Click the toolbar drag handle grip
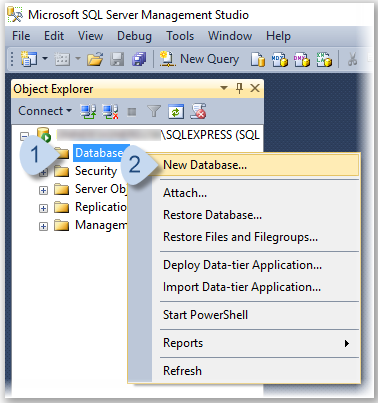This screenshot has width=378, height=403. click(12, 59)
